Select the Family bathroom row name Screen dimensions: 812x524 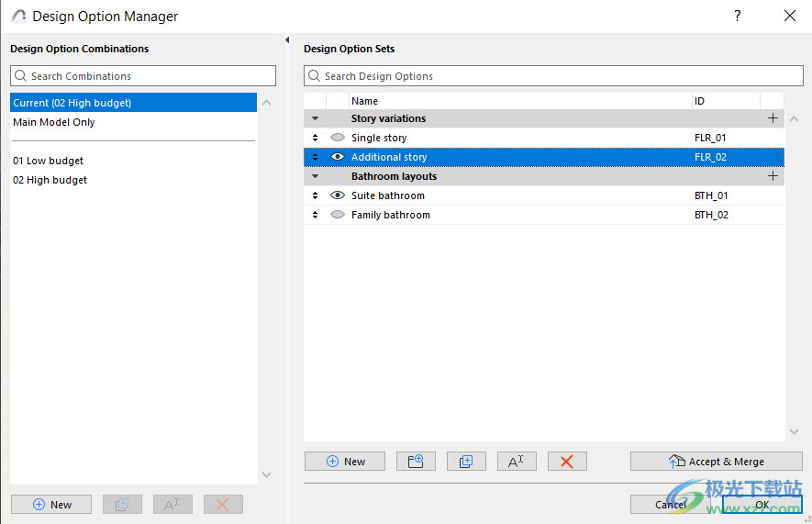point(391,215)
